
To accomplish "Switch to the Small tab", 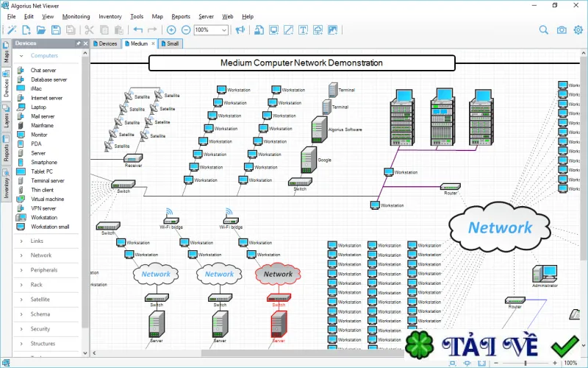I will click(x=171, y=43).
